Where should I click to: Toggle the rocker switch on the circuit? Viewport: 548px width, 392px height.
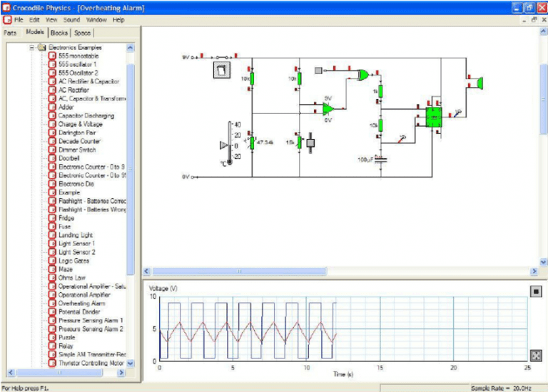point(222,70)
